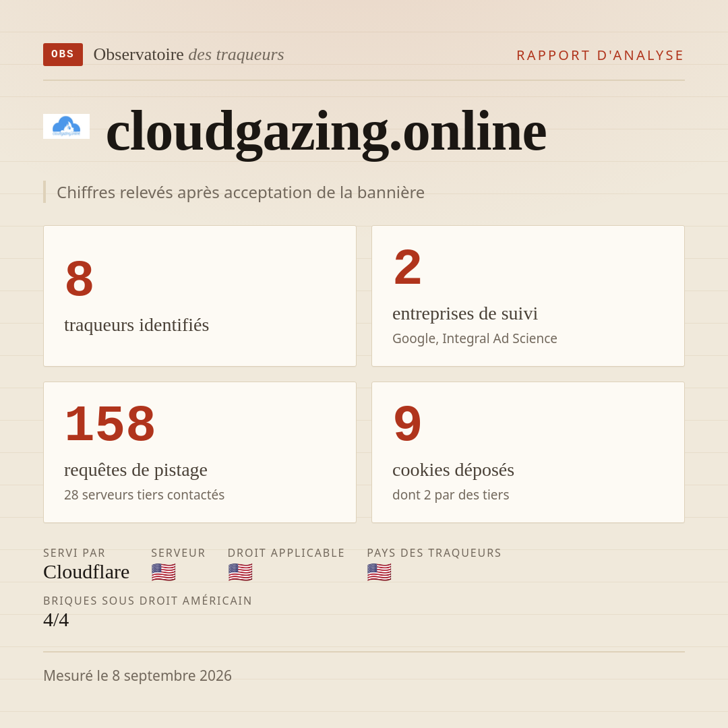This screenshot has height=728, width=728.
Task: Click the 'Serveur' column label
Action: coord(178,553)
